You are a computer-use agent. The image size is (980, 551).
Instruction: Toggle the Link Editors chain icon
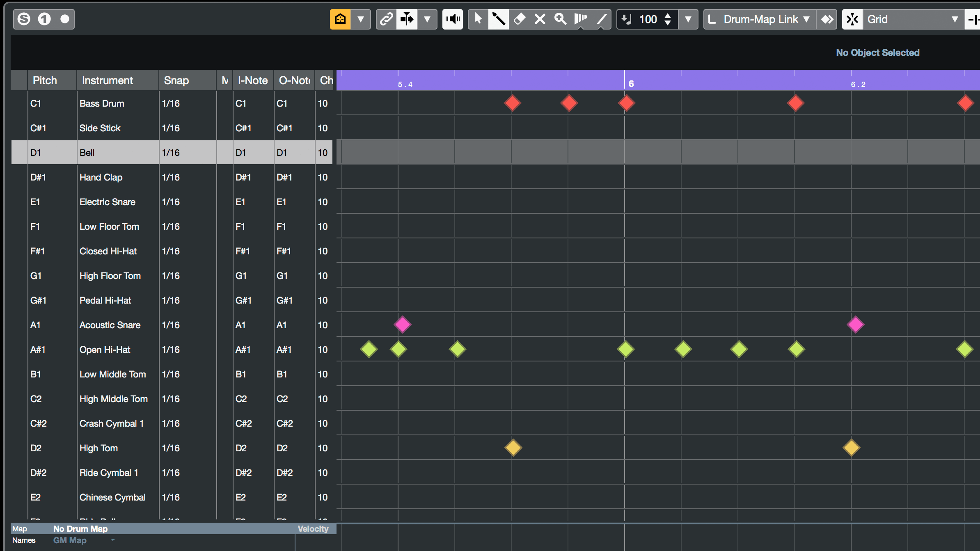coord(386,19)
